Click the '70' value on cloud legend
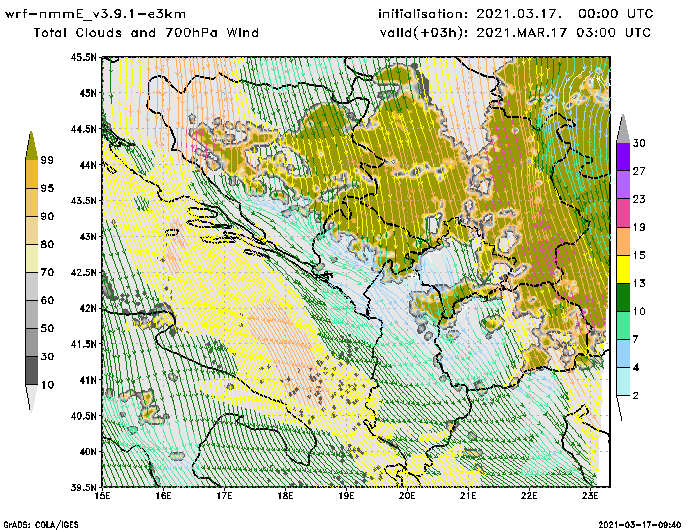Viewport: 700px width, 530px height. click(x=47, y=272)
